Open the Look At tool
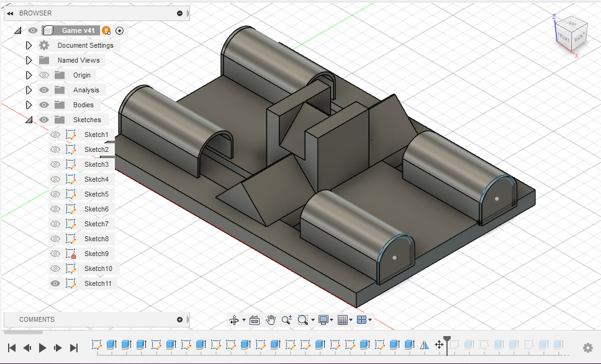601x364 pixels. [254, 319]
